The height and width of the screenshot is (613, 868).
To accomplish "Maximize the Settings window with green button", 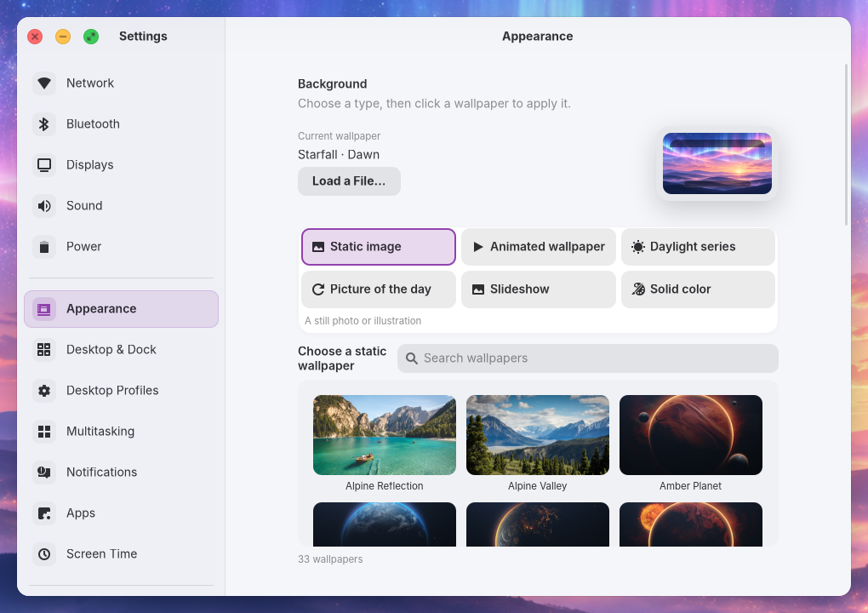I will tap(91, 37).
